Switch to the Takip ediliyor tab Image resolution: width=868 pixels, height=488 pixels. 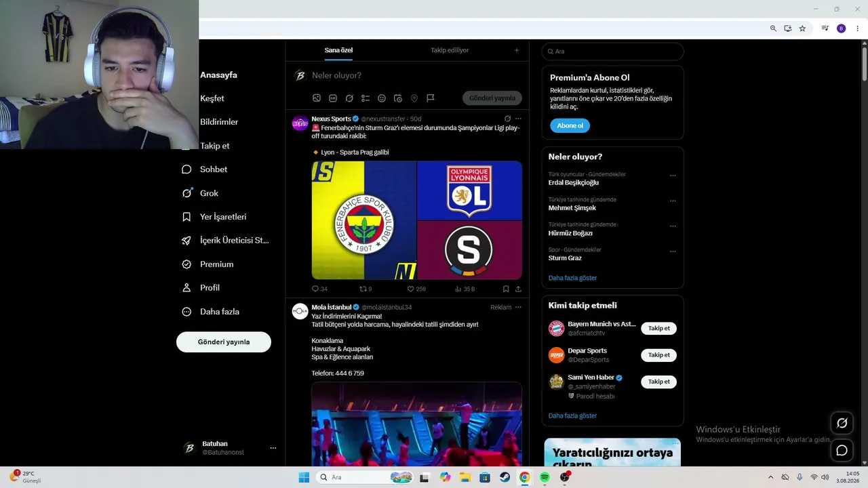tap(450, 50)
